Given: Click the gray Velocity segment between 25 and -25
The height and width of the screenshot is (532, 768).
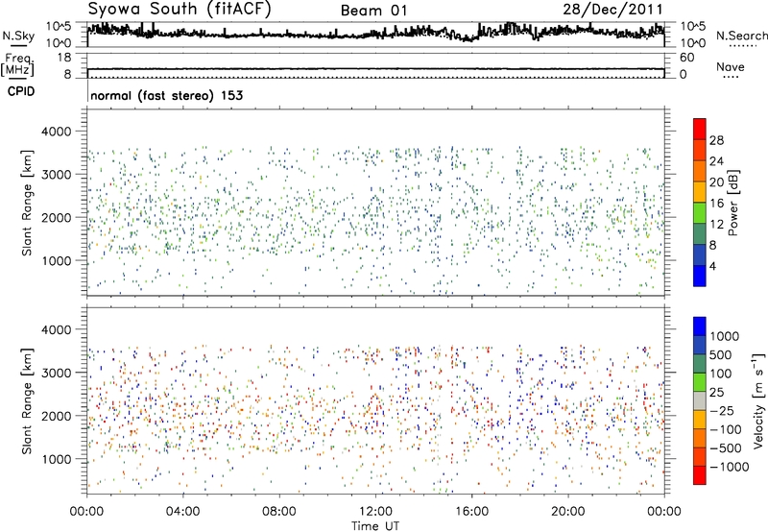Looking at the screenshot, I should (x=700, y=401).
